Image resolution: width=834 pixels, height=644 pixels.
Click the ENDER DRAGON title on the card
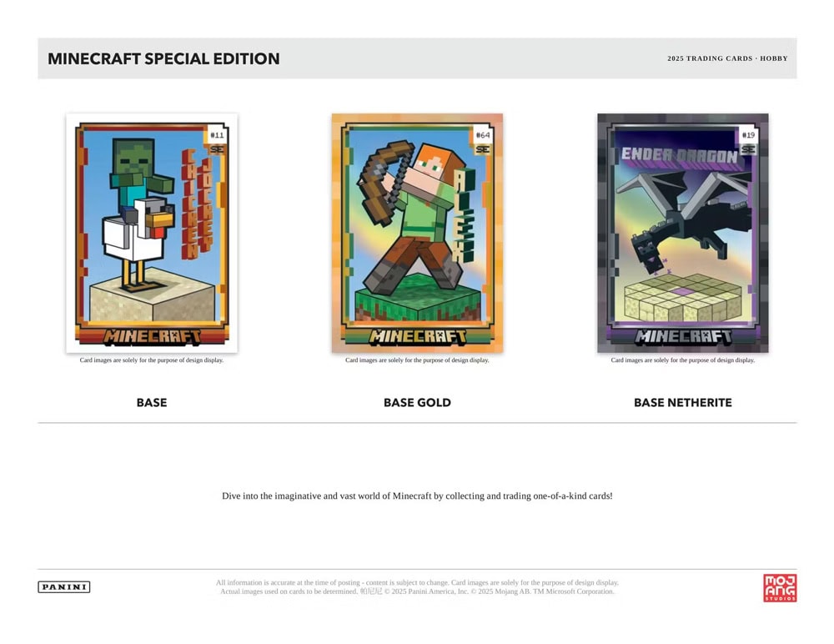click(x=679, y=155)
